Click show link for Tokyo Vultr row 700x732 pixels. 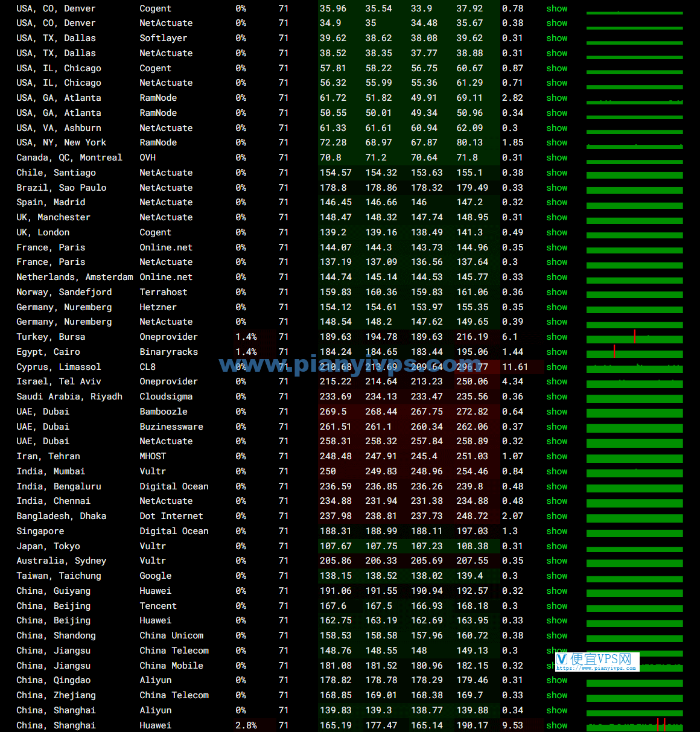click(556, 546)
